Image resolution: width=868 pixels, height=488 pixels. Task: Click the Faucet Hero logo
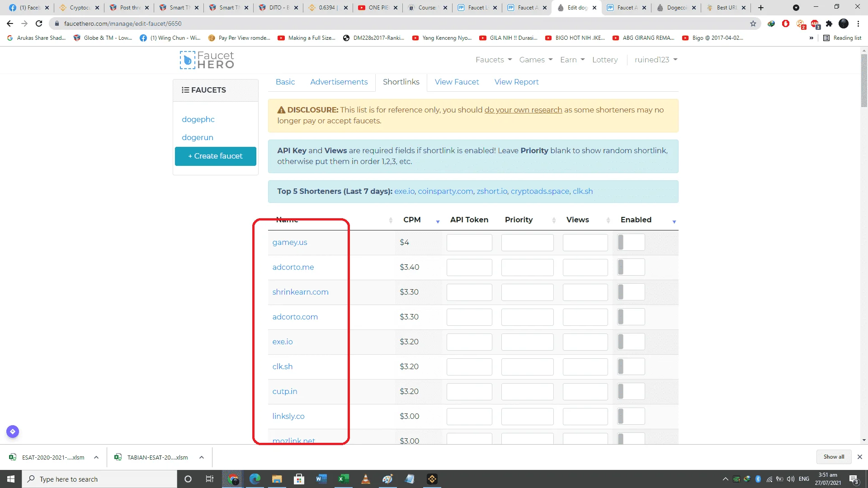tap(207, 60)
